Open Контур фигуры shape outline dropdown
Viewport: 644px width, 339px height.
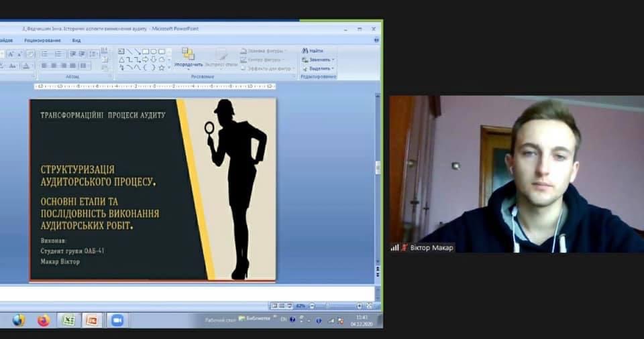coord(263,60)
